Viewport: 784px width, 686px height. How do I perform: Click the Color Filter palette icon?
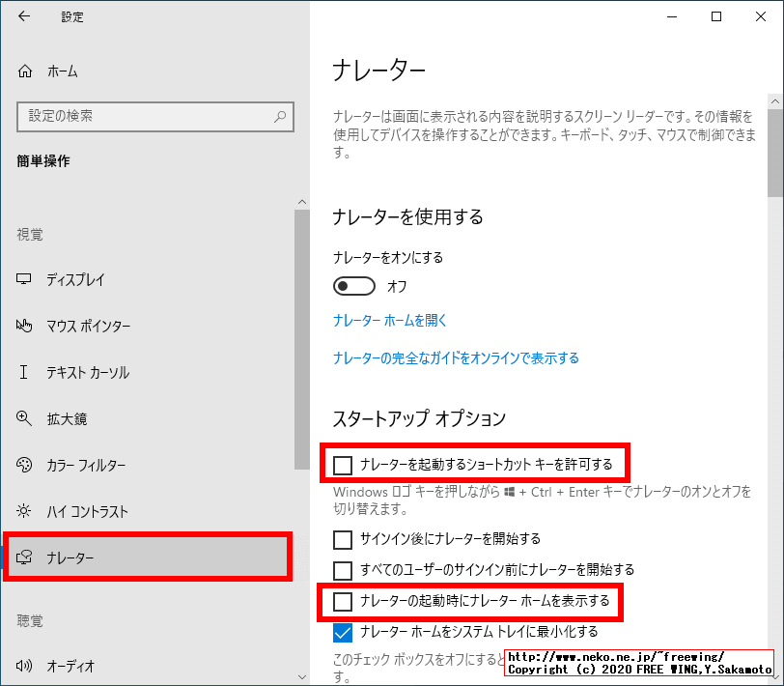tap(24, 465)
